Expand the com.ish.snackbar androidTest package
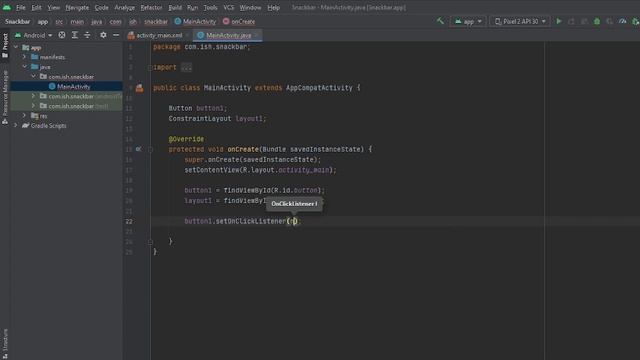Screen dimensions: 640x360 click(33, 96)
